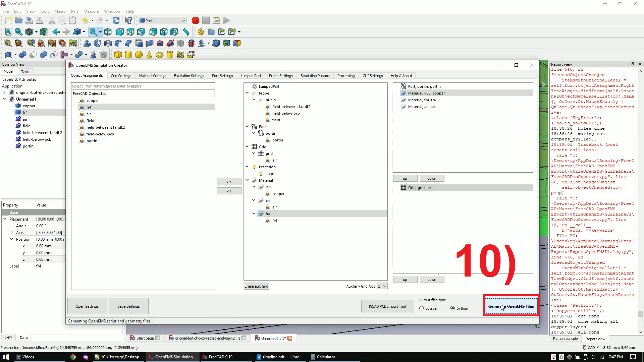The height and width of the screenshot is (362, 644).
Task: Collapse the Material tree node
Action: pyautogui.click(x=247, y=180)
